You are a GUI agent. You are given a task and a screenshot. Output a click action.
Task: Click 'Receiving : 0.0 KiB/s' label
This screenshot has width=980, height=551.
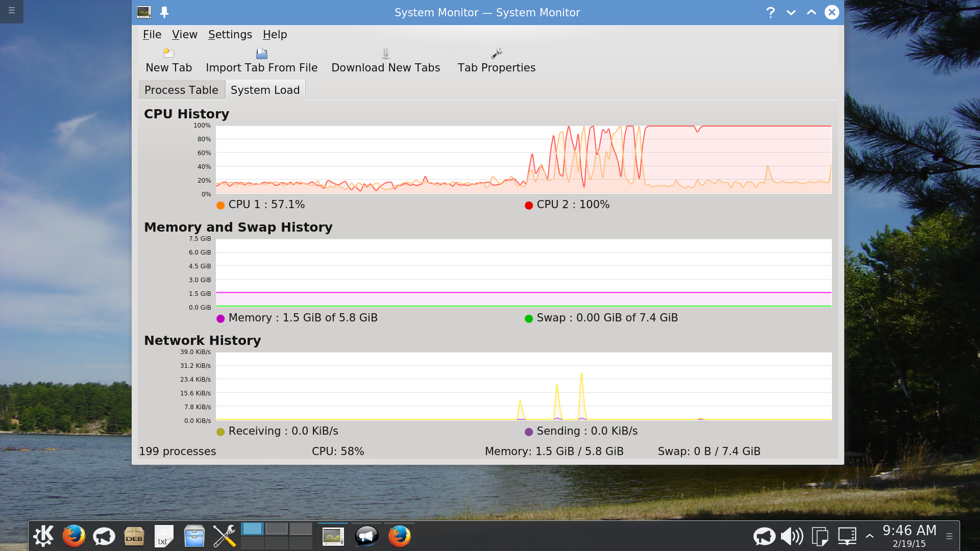point(283,431)
